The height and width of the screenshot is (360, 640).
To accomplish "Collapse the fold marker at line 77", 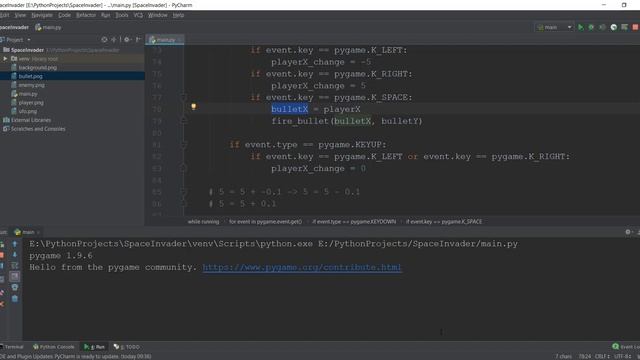I will pos(184,97).
